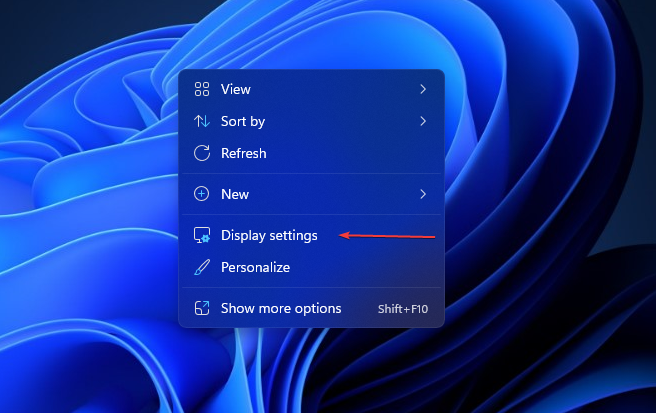
Task: Click the Sort by arrows icon
Action: pyautogui.click(x=202, y=121)
